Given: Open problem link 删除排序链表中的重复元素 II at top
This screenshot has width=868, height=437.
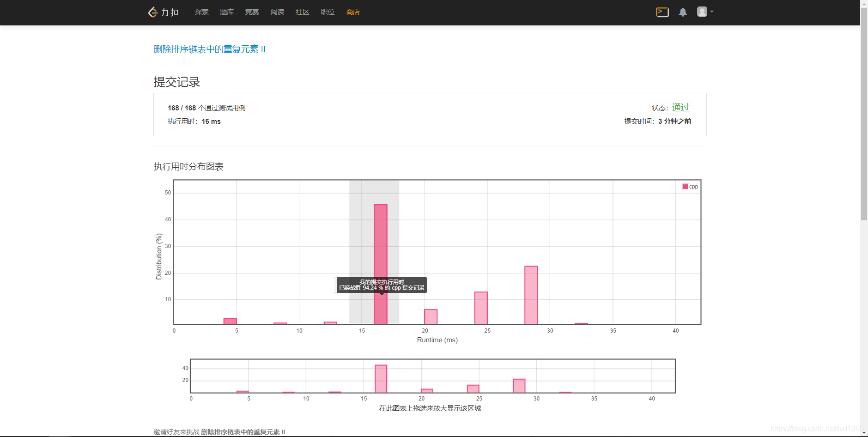Looking at the screenshot, I should tap(209, 49).
